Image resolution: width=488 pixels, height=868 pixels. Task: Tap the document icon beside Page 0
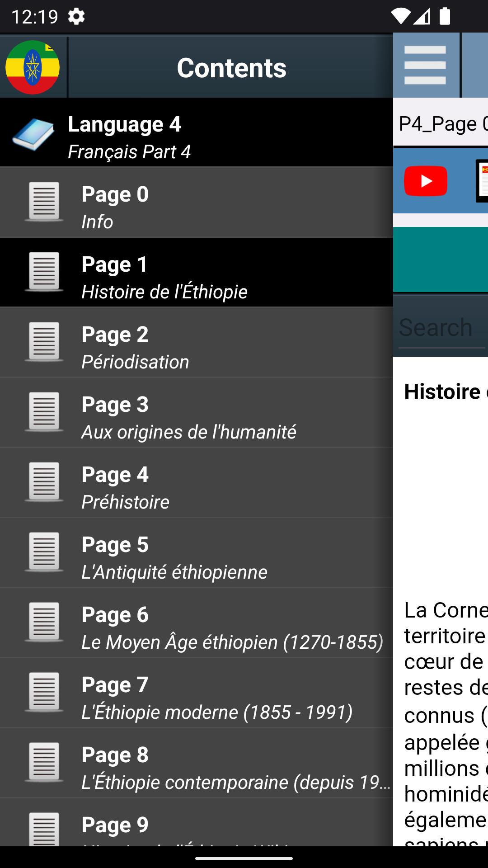point(44,202)
